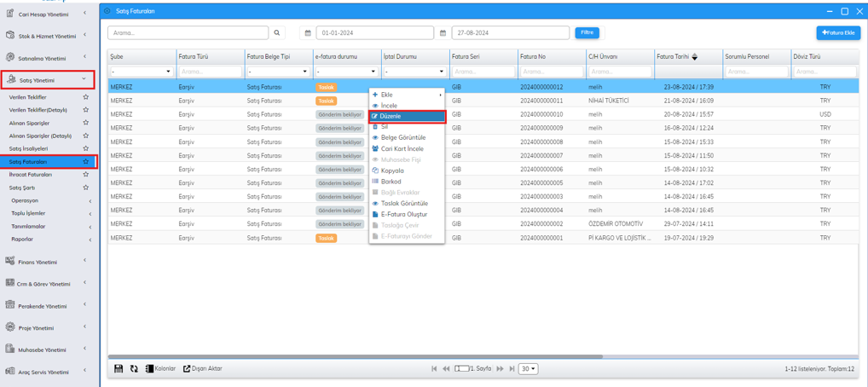Go to the last page using pager icon
Screen dimensions: 868x387
512,369
